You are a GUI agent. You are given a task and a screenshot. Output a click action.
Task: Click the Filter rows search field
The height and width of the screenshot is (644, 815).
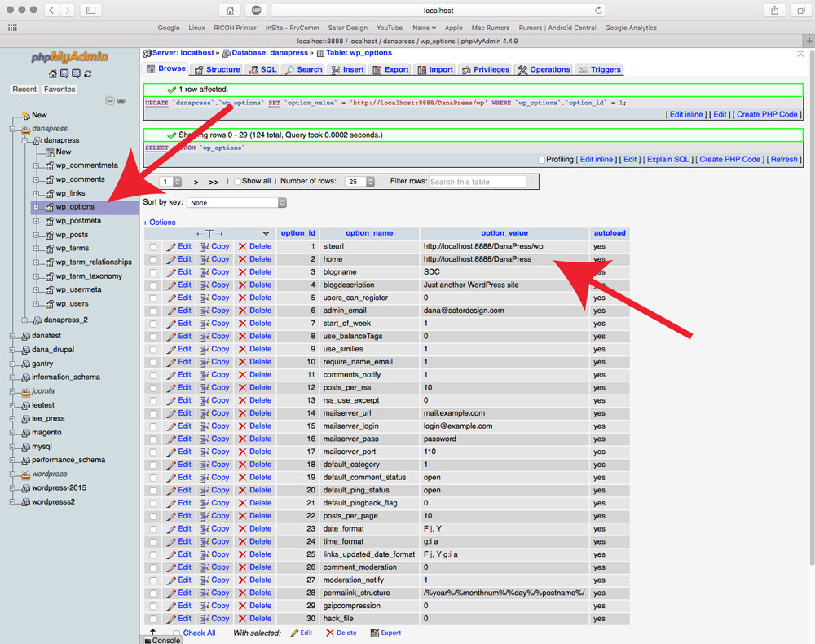478,182
